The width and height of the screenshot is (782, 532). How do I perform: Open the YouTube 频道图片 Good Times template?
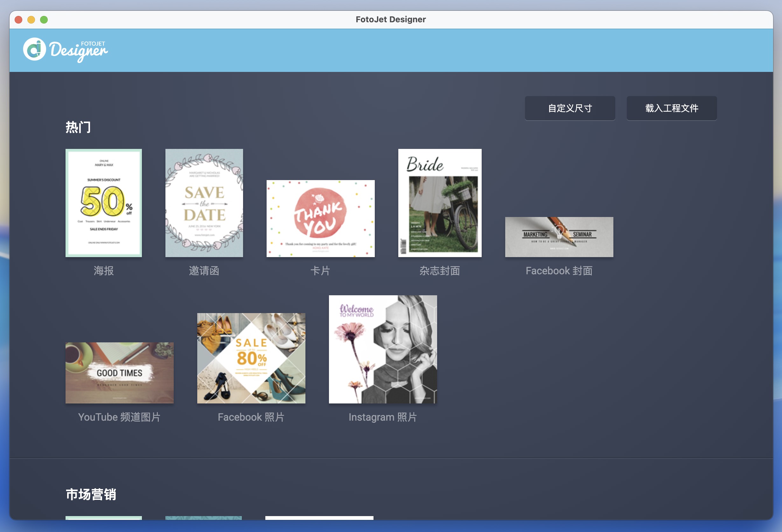119,372
